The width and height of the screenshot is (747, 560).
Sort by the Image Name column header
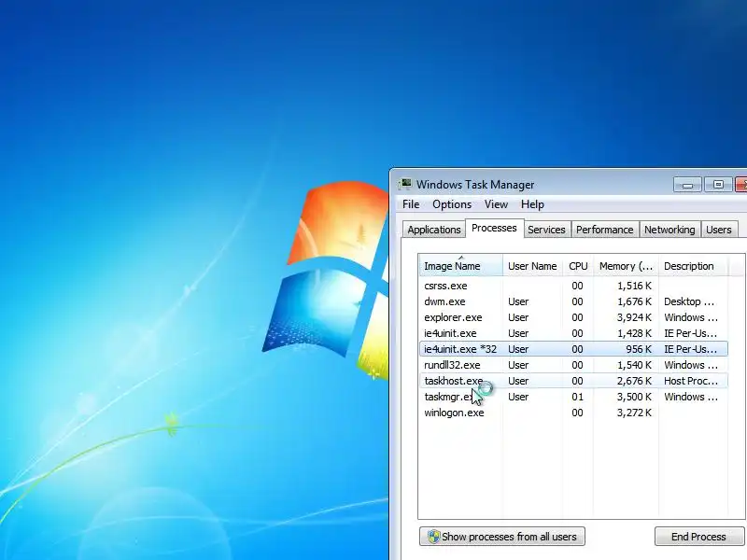pyautogui.click(x=460, y=266)
